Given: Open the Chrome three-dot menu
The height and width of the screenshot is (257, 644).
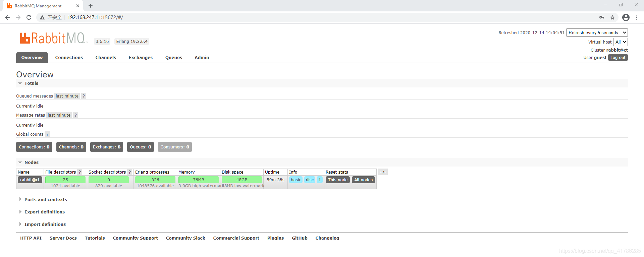Looking at the screenshot, I should (637, 17).
